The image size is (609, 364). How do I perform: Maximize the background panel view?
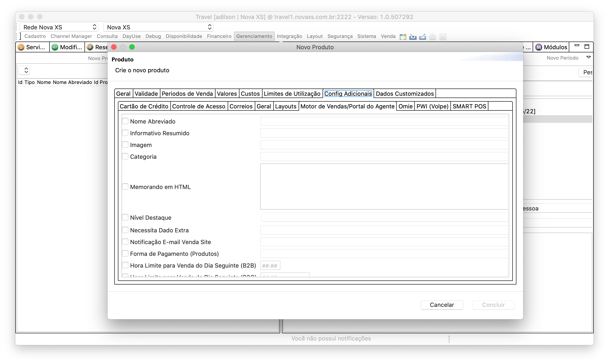(x=587, y=46)
